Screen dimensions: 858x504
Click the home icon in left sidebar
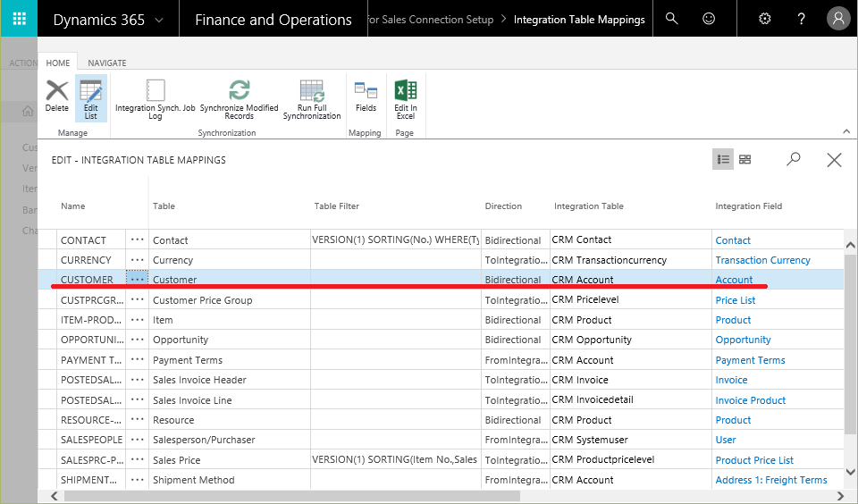(x=28, y=112)
